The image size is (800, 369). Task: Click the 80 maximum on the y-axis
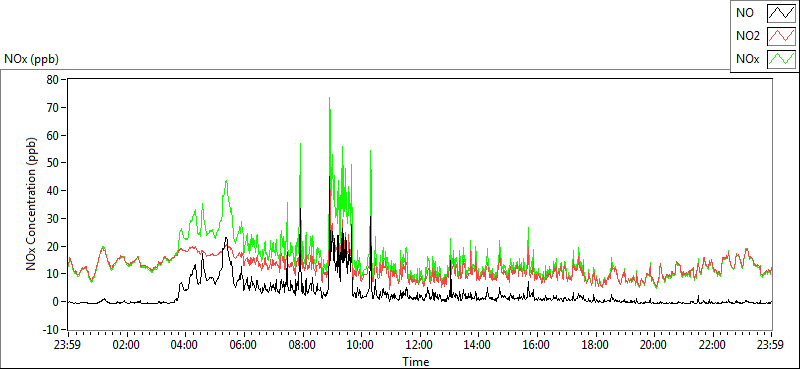53,79
